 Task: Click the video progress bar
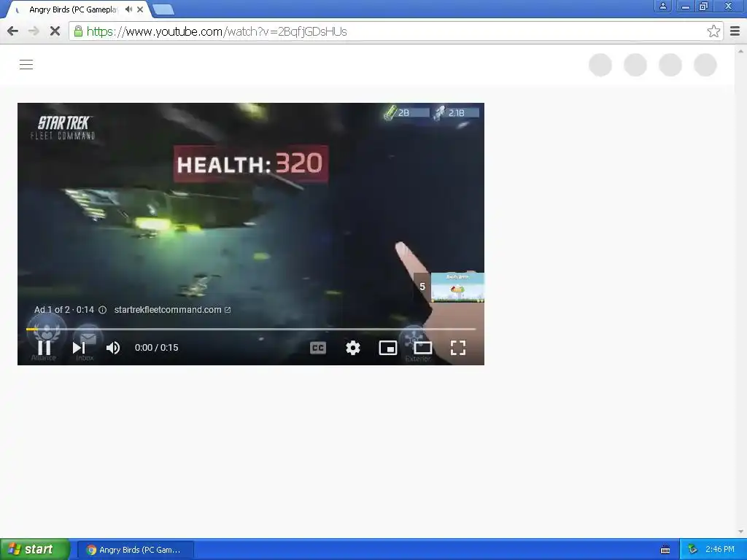click(x=251, y=329)
